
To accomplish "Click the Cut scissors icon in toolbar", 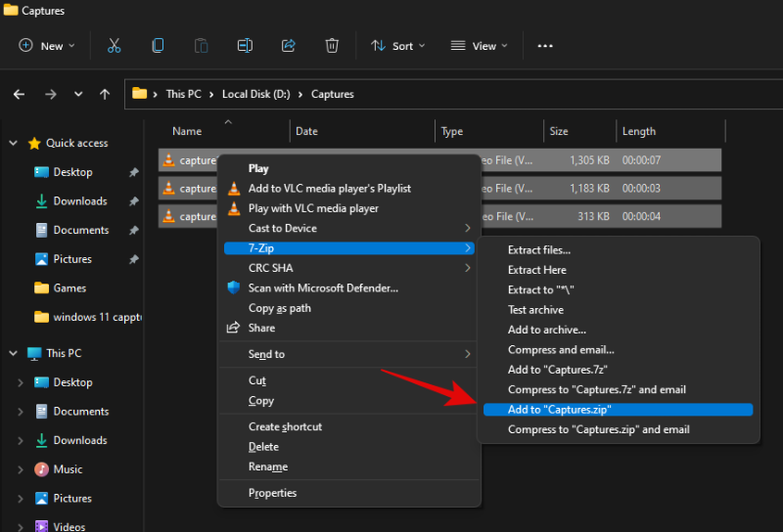I will point(114,45).
